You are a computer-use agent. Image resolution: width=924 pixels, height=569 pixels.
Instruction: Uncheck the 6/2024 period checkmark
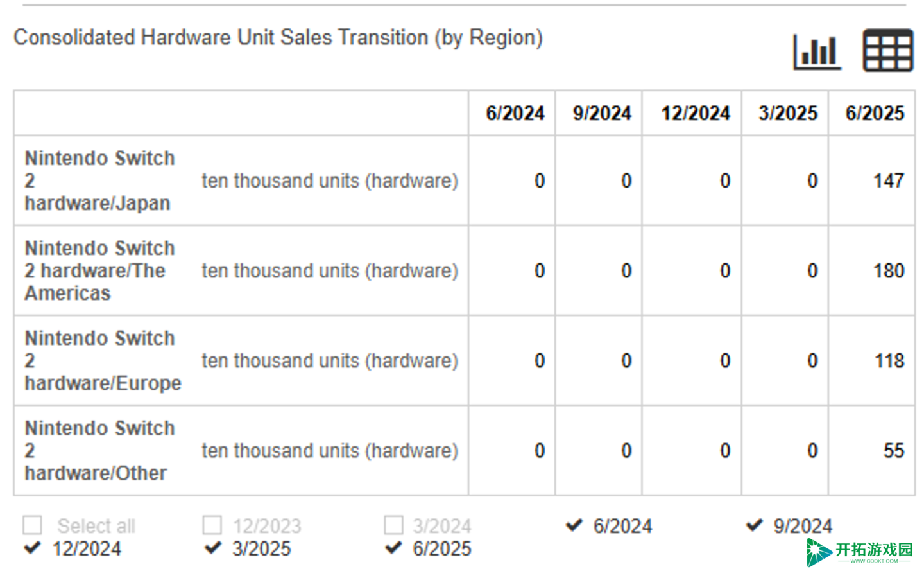tap(574, 525)
